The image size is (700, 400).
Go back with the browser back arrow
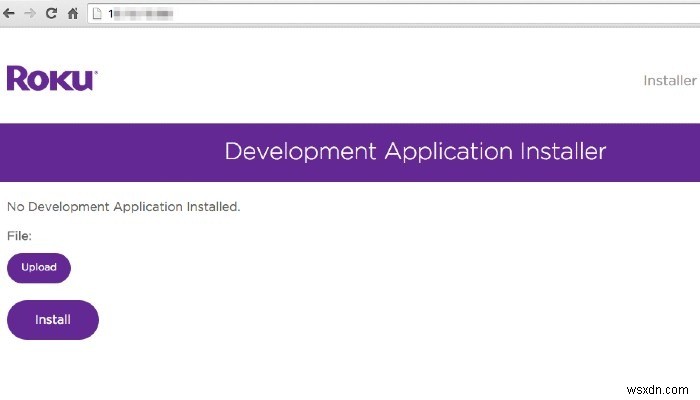click(x=8, y=13)
